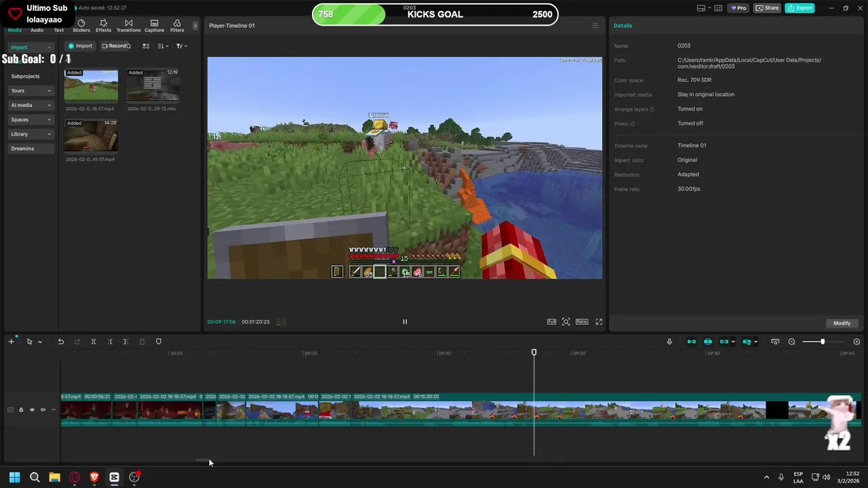The height and width of the screenshot is (488, 868).
Task: Click the trash delete icon in timeline toolbar
Action: pos(142,342)
